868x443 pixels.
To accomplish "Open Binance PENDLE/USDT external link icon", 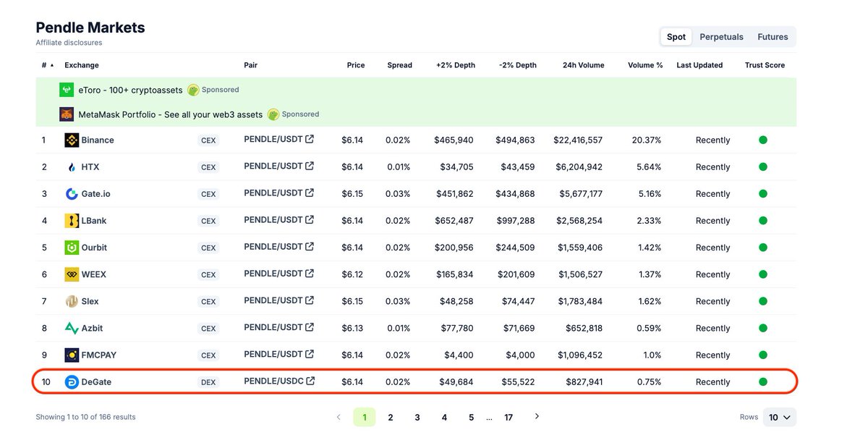I will pos(310,139).
